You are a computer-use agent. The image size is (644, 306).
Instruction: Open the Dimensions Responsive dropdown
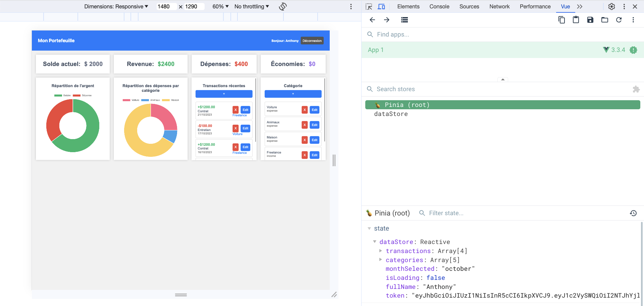click(x=116, y=6)
